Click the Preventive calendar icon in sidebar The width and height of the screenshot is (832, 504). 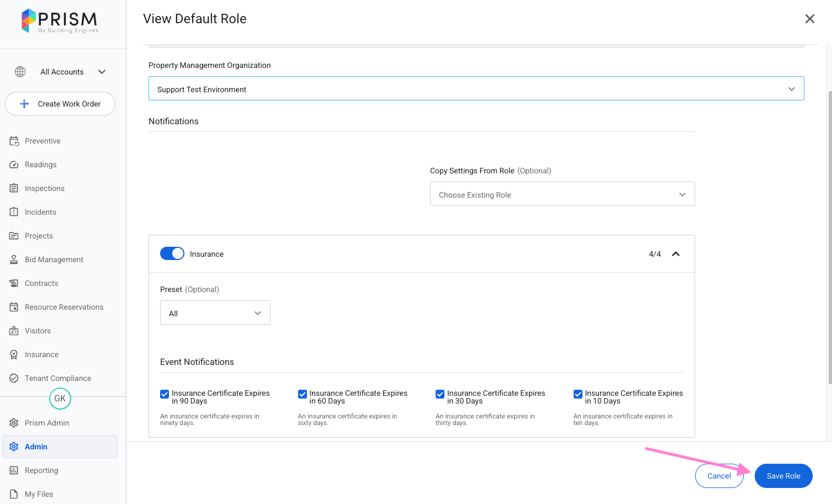coord(14,141)
